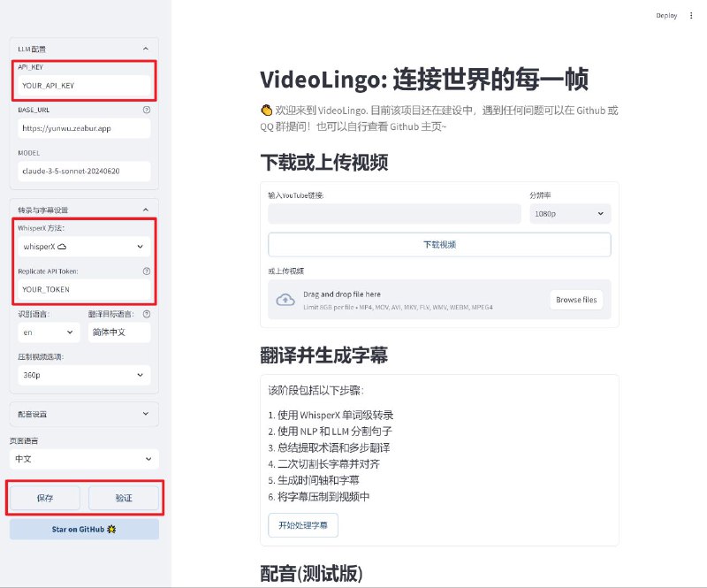Click step '6. 将字幕压制到视频中'

[319, 496]
